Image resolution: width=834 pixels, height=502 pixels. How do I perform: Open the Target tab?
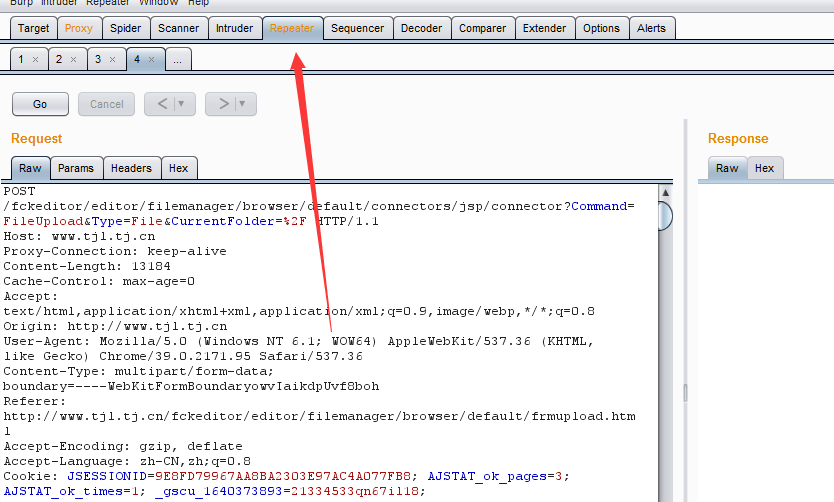(x=34, y=28)
